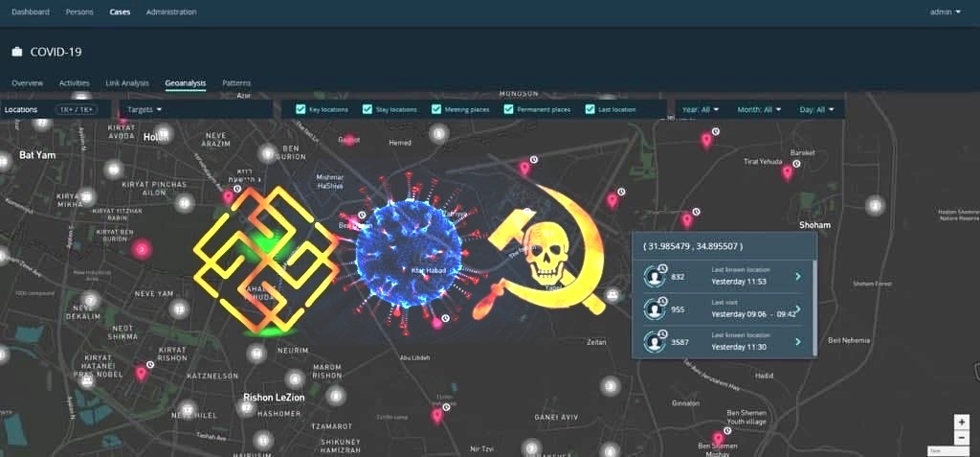Click the avatar icon of target 3587
The width and height of the screenshot is (980, 457).
point(655,342)
